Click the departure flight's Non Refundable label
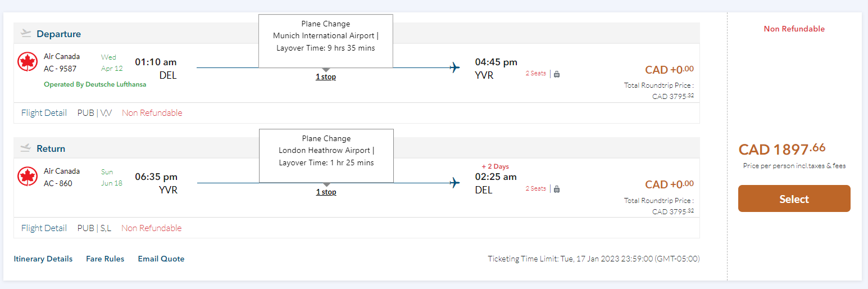This screenshot has width=868, height=289. tap(152, 112)
